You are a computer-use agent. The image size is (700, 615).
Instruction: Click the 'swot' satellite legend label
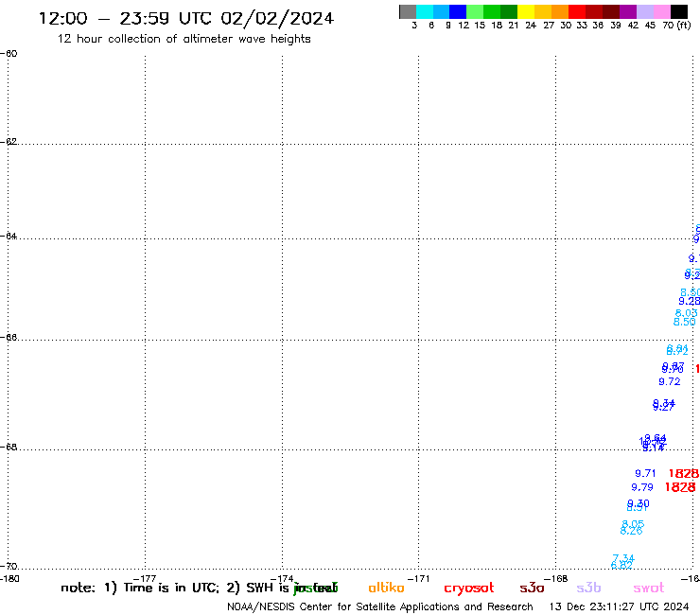click(x=649, y=589)
